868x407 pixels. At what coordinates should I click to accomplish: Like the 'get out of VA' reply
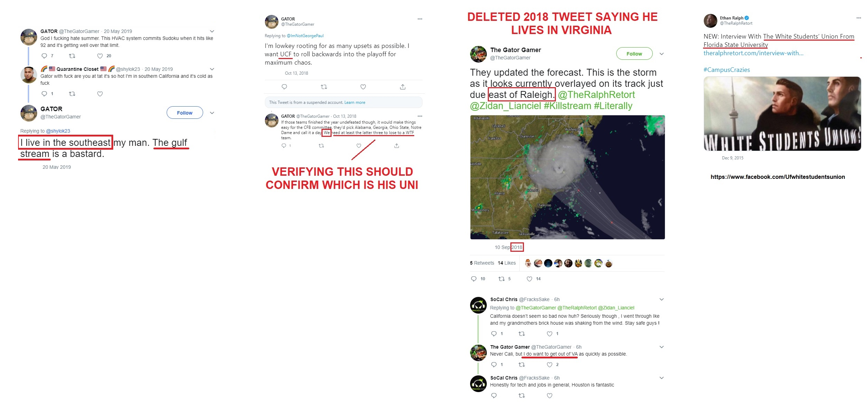[x=550, y=365]
